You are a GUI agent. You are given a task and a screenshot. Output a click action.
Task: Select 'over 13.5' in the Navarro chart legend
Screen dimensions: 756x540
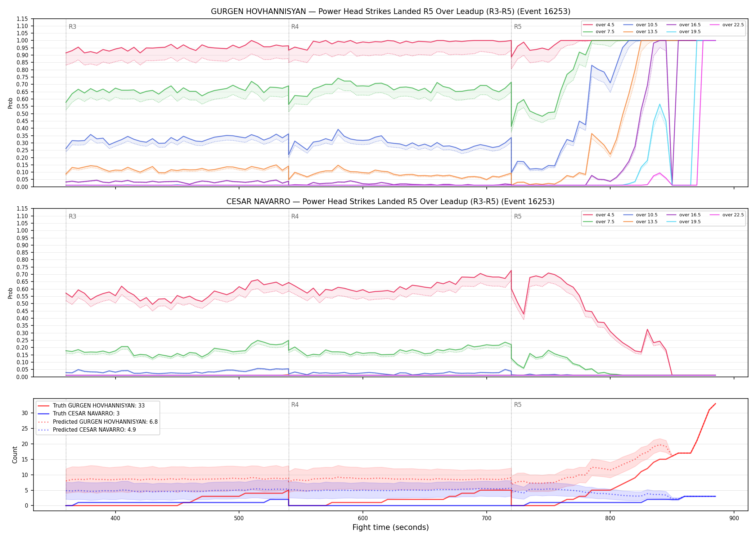click(640, 222)
